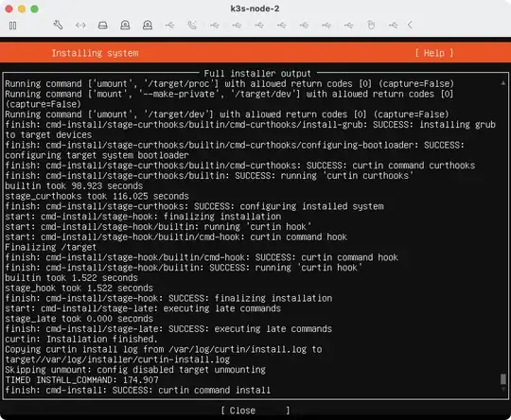Open VM settings with the wrench icon
This screenshot has height=420, width=511.
point(58,26)
